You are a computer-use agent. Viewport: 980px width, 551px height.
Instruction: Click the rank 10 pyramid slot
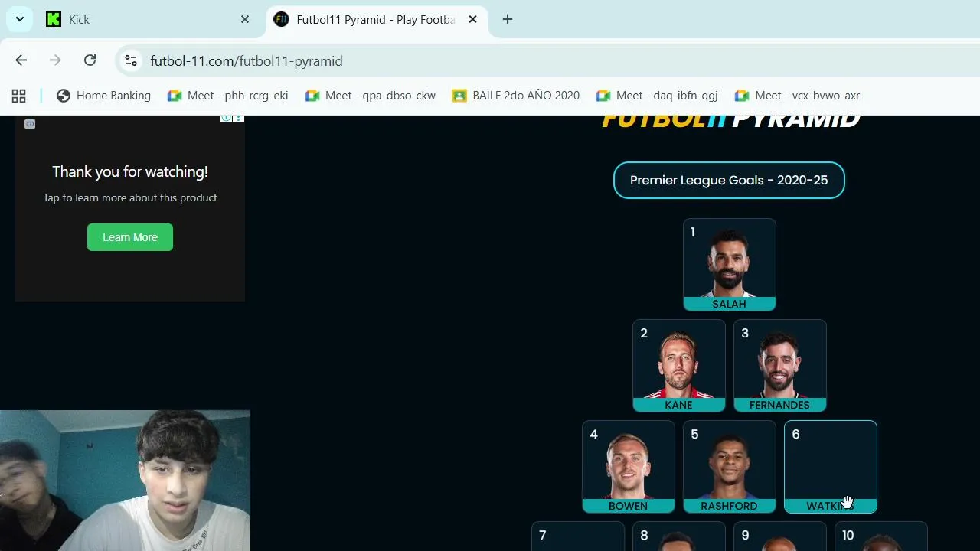(x=881, y=536)
